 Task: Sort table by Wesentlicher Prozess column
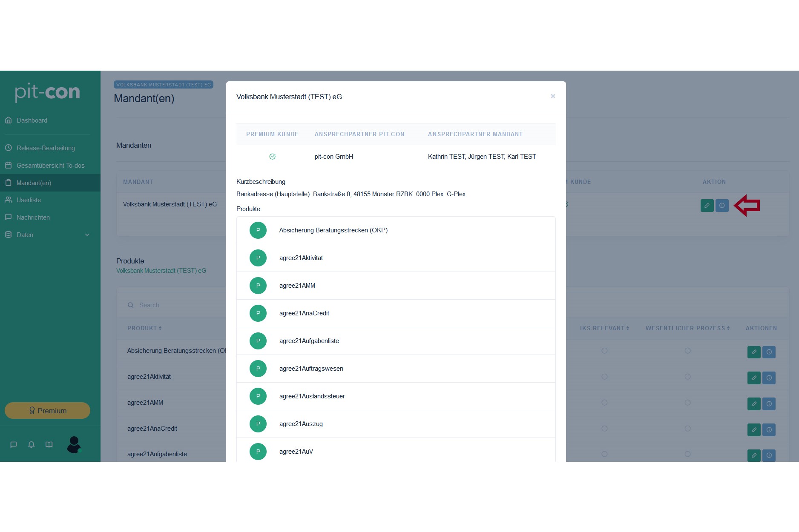coord(687,328)
